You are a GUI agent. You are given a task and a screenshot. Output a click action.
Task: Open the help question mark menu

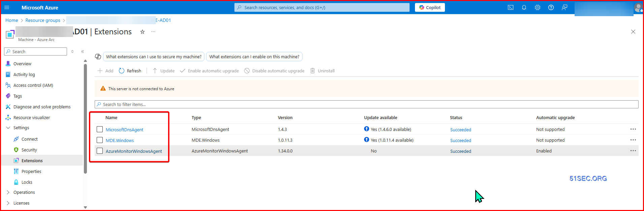coord(551,7)
